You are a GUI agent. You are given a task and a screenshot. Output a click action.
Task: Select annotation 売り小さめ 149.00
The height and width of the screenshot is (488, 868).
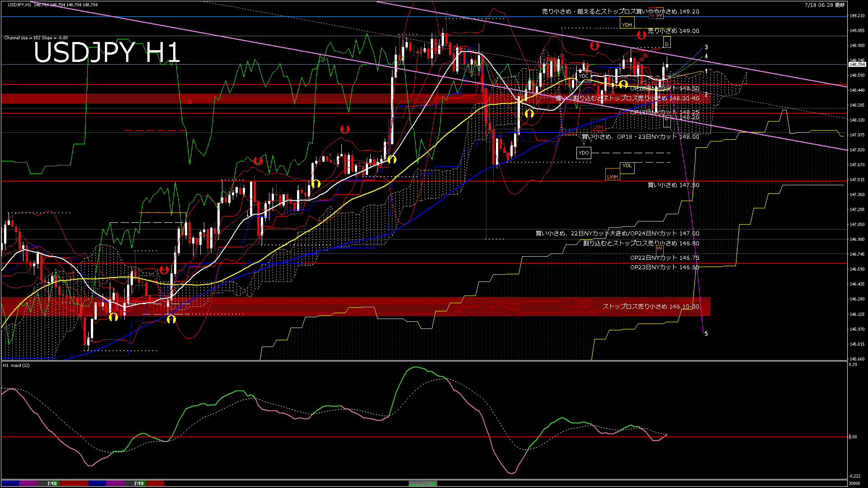[x=674, y=31]
